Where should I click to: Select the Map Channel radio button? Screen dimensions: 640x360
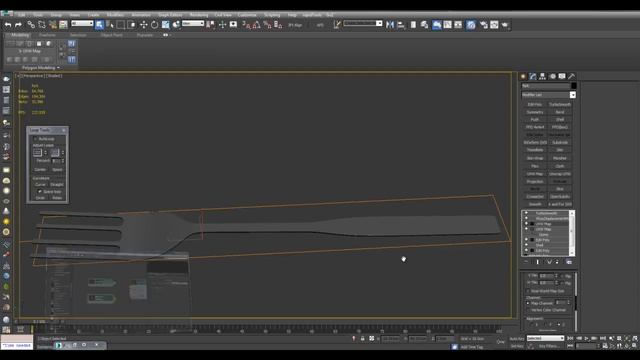528,303
